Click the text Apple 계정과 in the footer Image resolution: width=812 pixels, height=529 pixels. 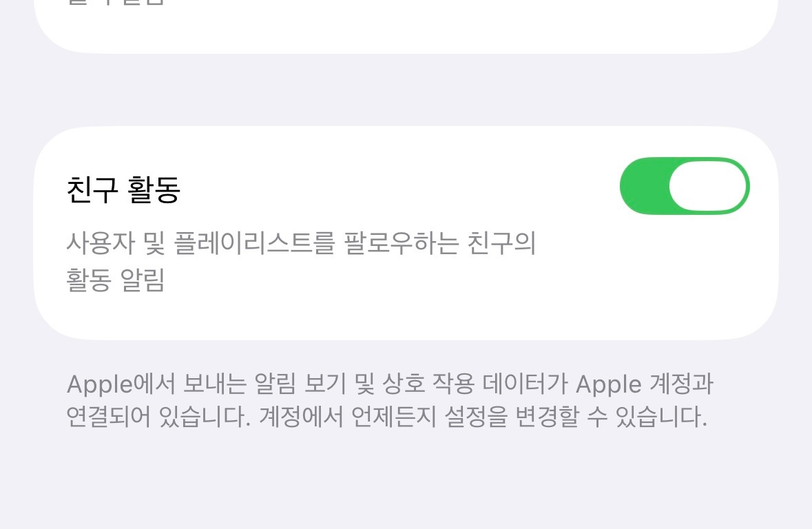(x=645, y=384)
